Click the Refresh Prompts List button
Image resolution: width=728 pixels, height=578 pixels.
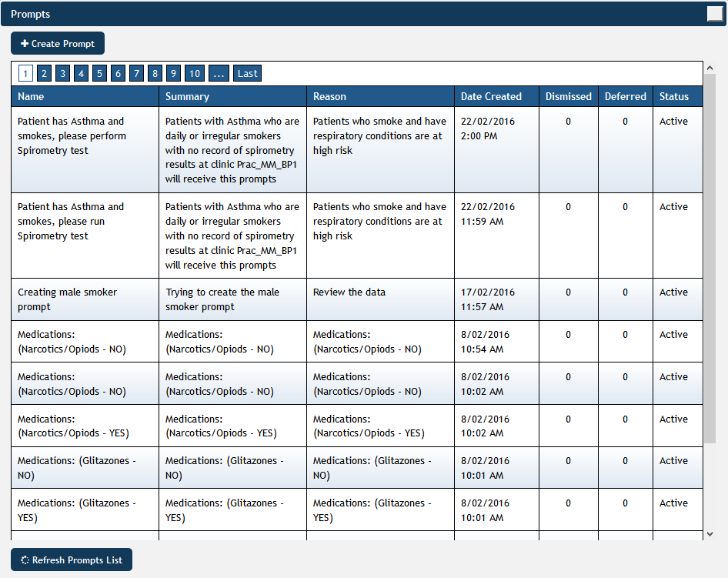point(72,560)
